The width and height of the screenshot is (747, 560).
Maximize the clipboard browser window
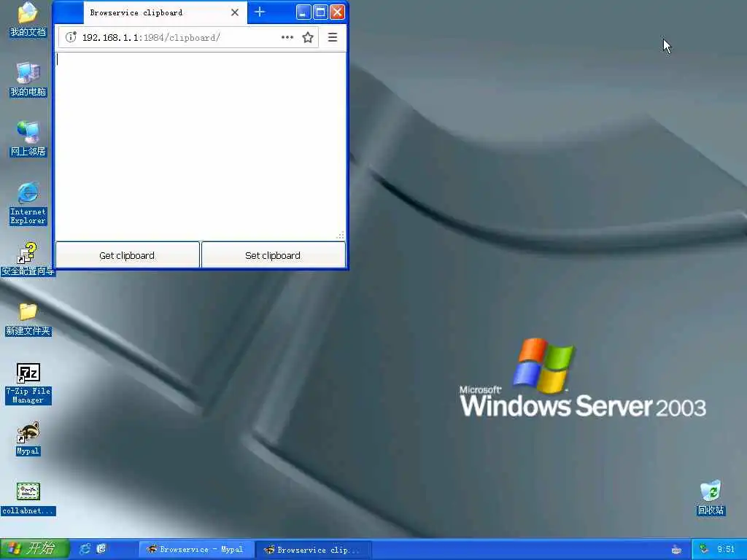point(321,12)
